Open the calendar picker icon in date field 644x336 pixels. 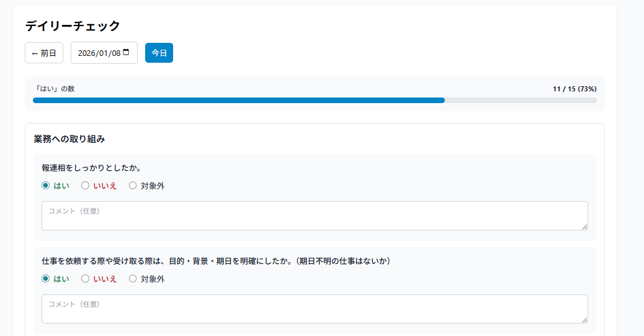coord(127,53)
